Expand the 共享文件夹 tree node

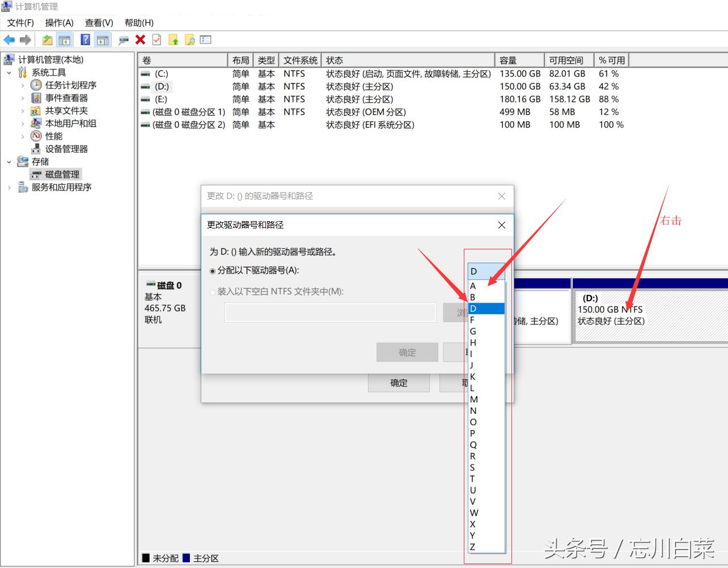point(23,111)
